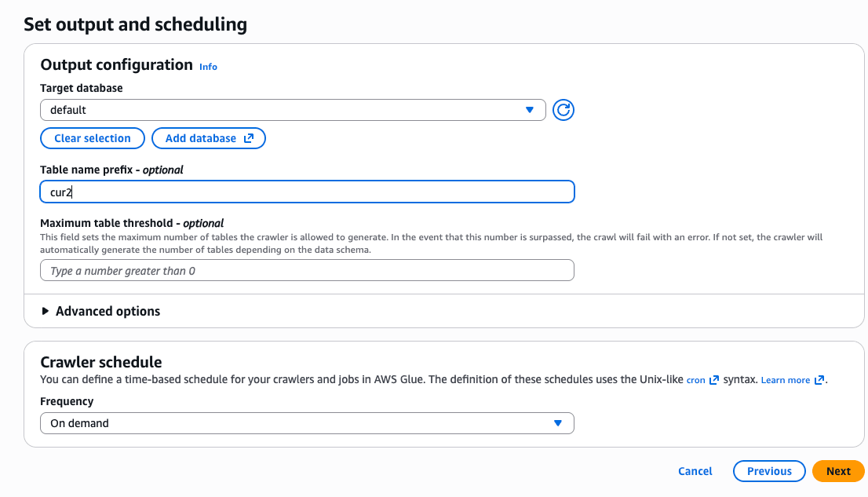Click the Advanced options label text

point(108,312)
